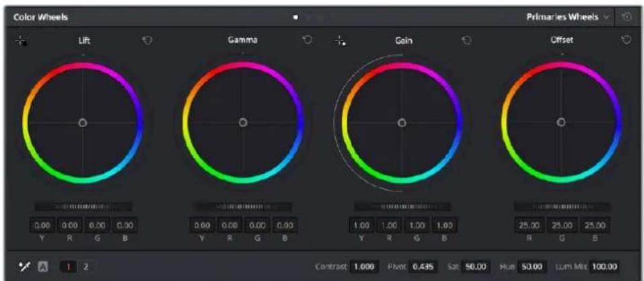
Task: Click the Gain G value field
Action: pos(417,225)
